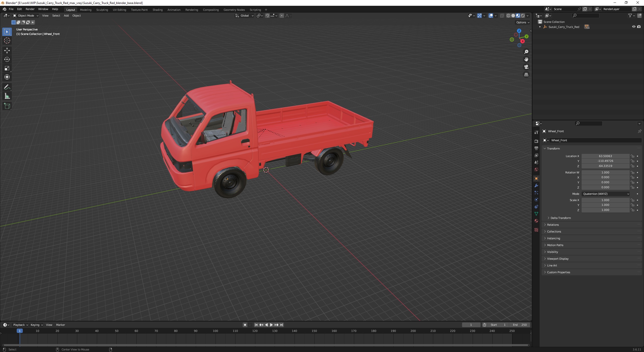The width and height of the screenshot is (644, 352).
Task: Toggle gizmo display button
Action: click(x=479, y=16)
